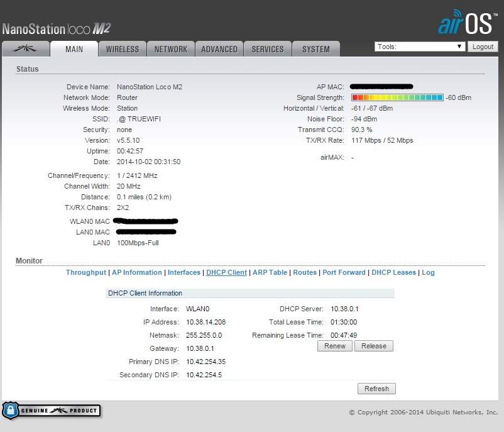Screen dimensions: 504x432
Task: Show the Interfaces monitor
Action: (184, 272)
